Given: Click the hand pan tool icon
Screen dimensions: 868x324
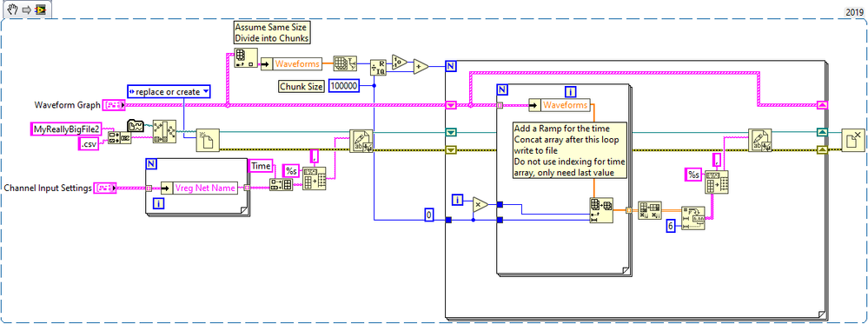Looking at the screenshot, I should (11, 9).
